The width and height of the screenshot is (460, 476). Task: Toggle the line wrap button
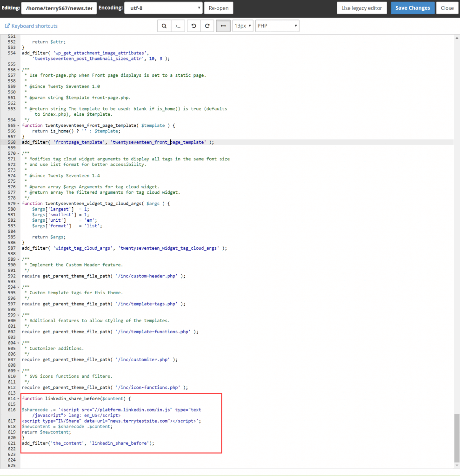pos(223,26)
